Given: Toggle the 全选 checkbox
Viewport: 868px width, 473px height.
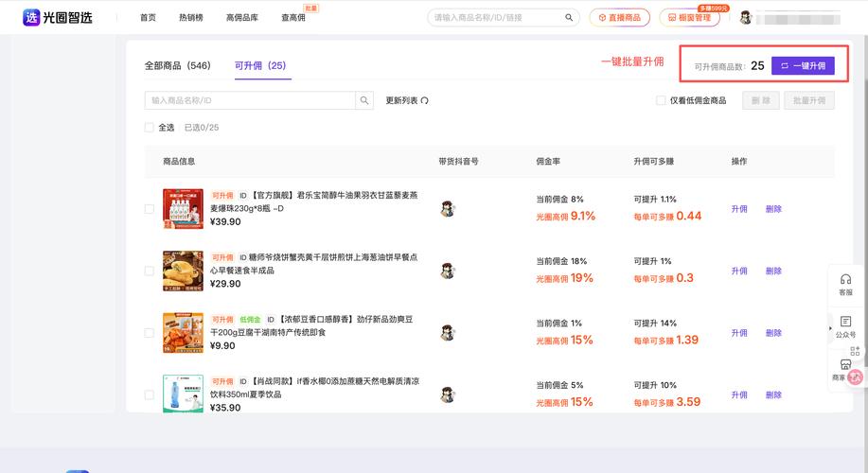Looking at the screenshot, I should (x=149, y=128).
